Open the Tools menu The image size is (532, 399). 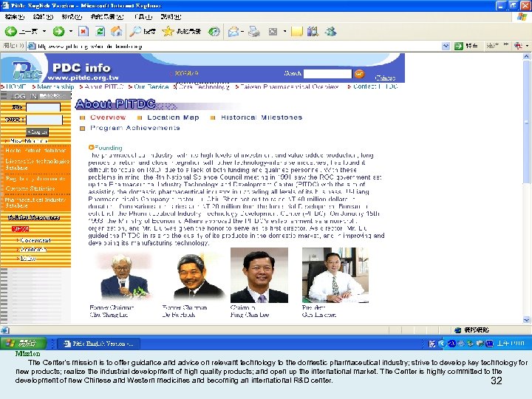(x=143, y=16)
